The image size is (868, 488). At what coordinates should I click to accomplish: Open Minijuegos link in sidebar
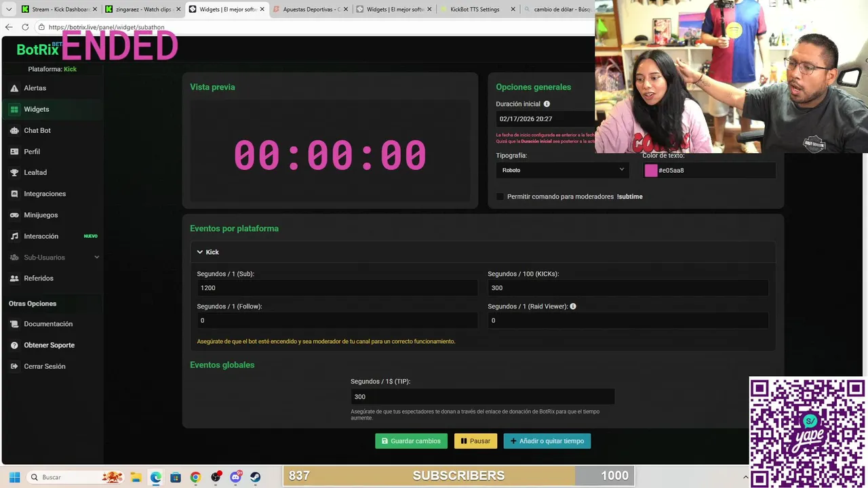coord(41,215)
